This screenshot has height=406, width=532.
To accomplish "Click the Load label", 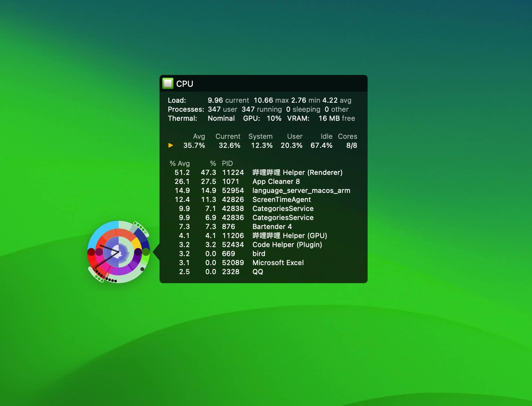I will (177, 100).
